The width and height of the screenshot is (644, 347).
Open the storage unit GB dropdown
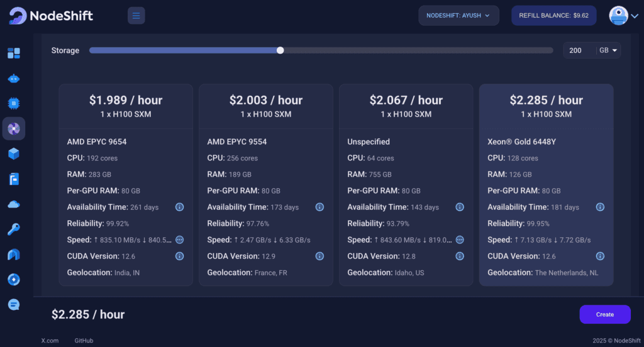pos(608,50)
